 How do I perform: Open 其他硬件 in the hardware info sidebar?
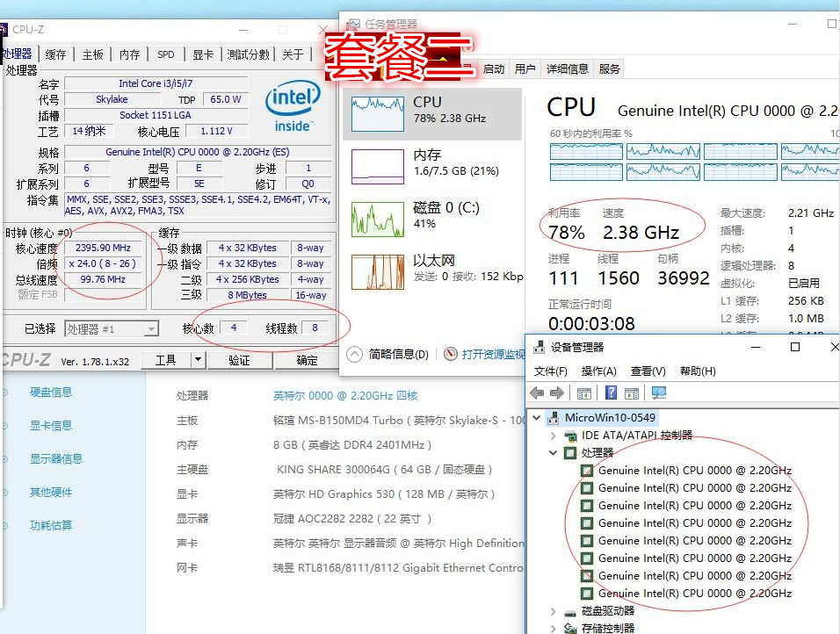51,492
